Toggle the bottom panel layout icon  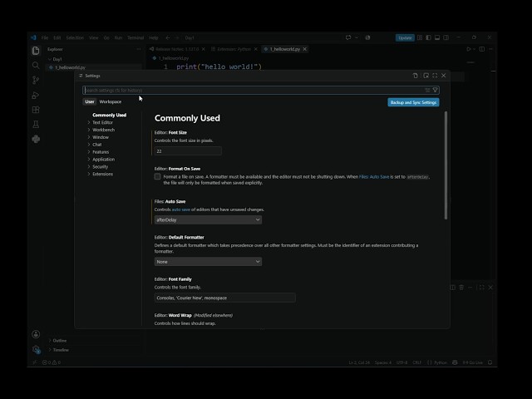click(x=437, y=37)
